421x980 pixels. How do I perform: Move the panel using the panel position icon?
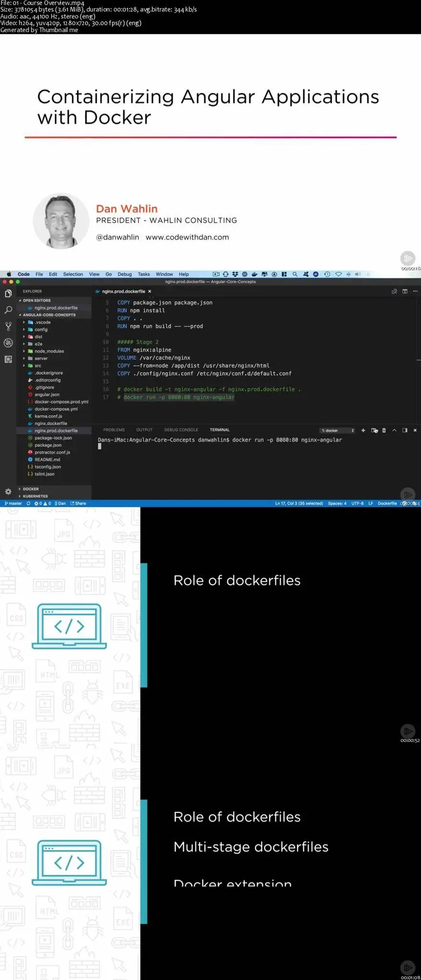pyautogui.click(x=405, y=430)
